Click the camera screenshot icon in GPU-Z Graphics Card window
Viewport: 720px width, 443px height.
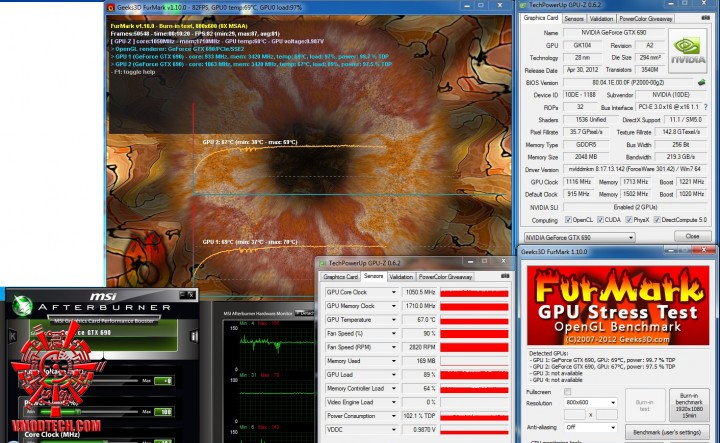(x=705, y=18)
